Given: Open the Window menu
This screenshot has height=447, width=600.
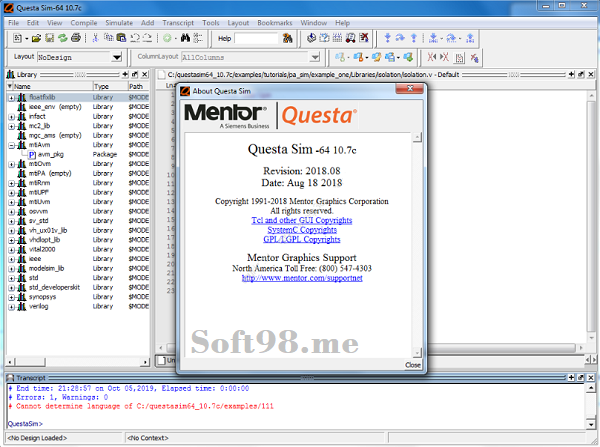Looking at the screenshot, I should (x=313, y=23).
